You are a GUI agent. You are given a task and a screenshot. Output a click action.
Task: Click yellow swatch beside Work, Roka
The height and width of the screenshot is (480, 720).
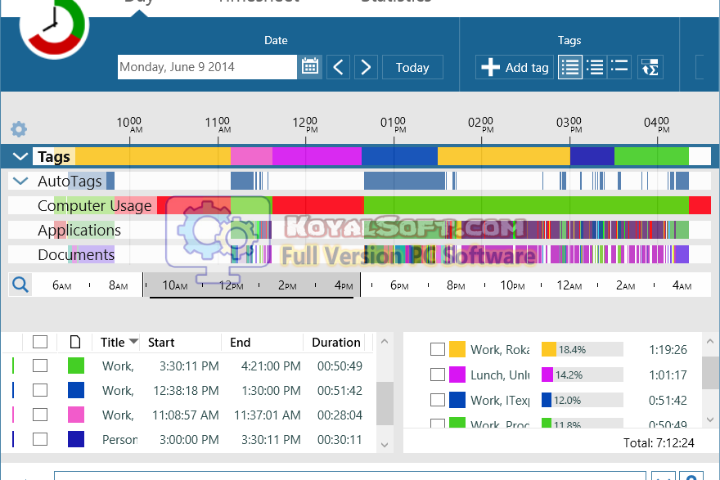point(457,350)
